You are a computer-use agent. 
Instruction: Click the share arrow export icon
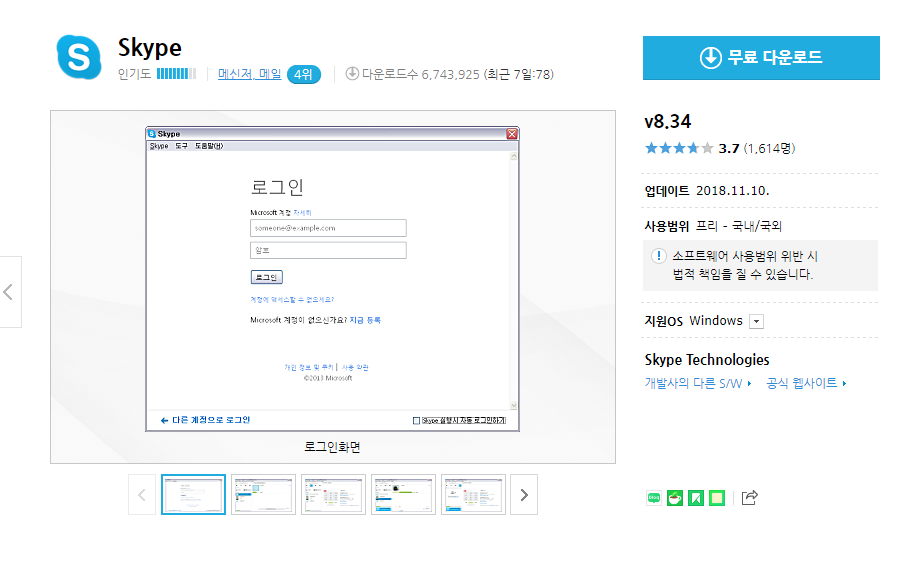[x=749, y=498]
